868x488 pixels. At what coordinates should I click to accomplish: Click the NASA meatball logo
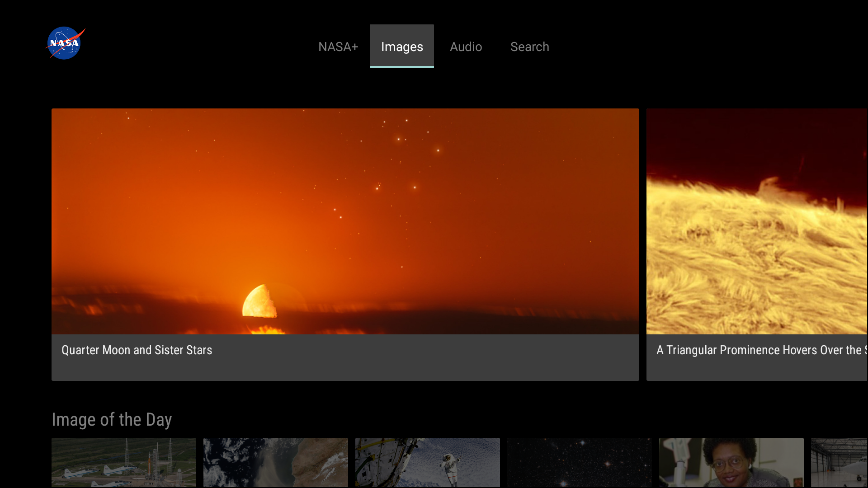65,43
